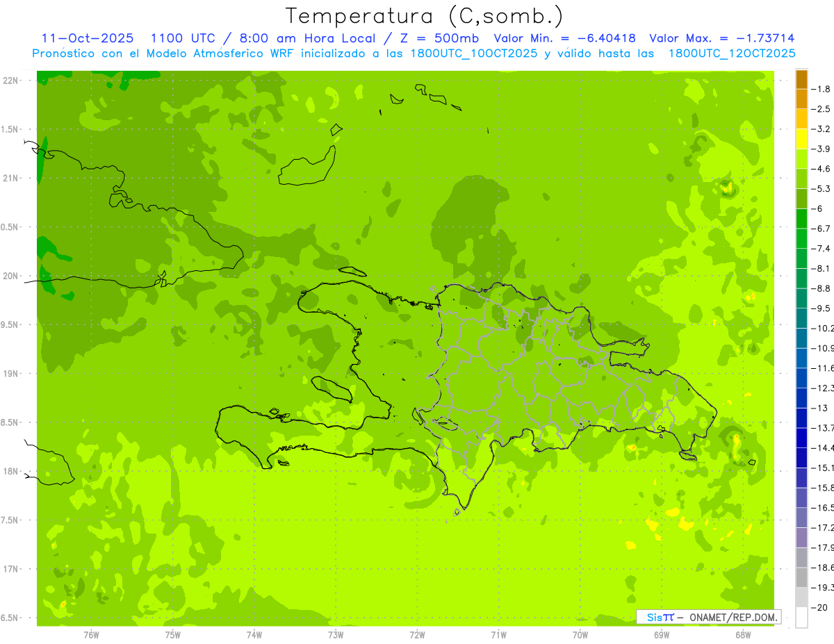Click the '1100 UTC' time label
The height and width of the screenshot is (644, 834).
click(x=183, y=38)
